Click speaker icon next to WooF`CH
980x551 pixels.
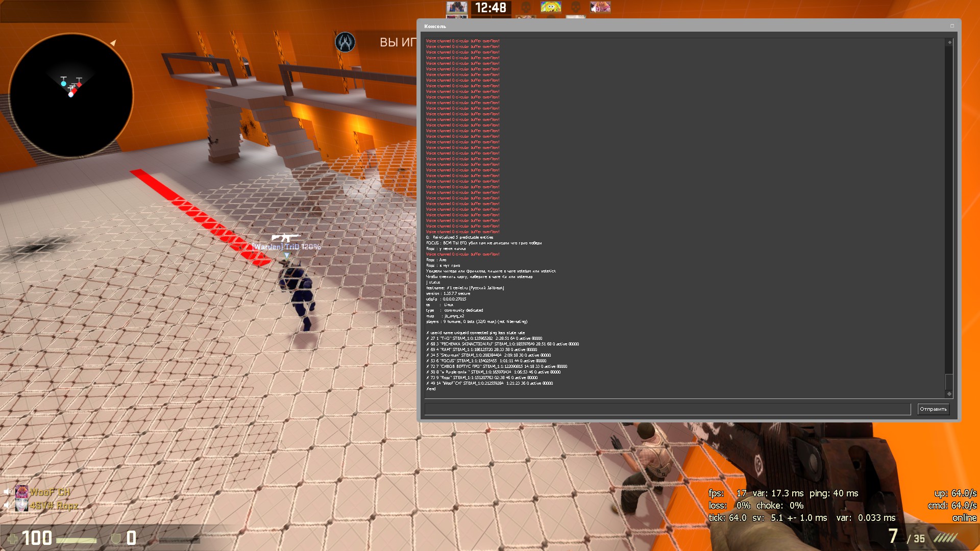tap(7, 492)
